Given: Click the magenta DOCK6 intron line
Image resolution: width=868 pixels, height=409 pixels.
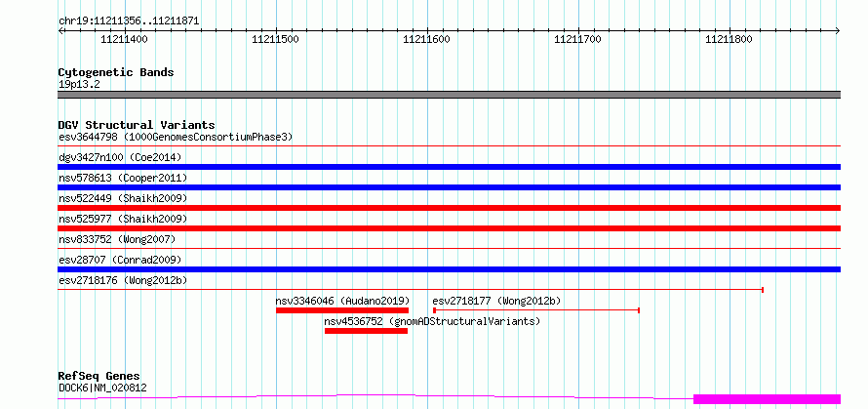Looking at the screenshot, I should [375, 395].
